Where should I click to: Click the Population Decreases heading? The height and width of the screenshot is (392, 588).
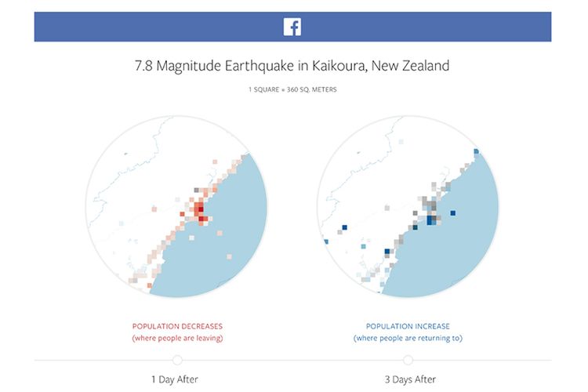pos(177,326)
